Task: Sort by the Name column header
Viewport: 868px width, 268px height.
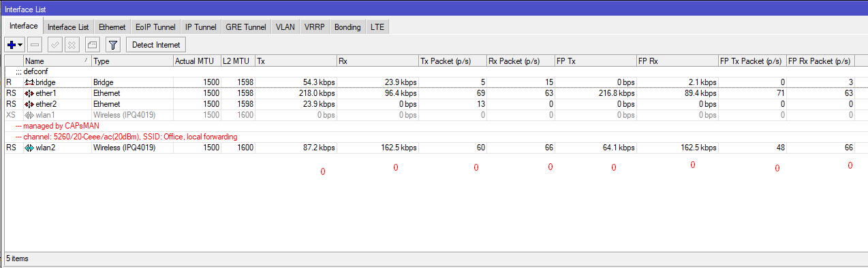Action: pyautogui.click(x=57, y=61)
